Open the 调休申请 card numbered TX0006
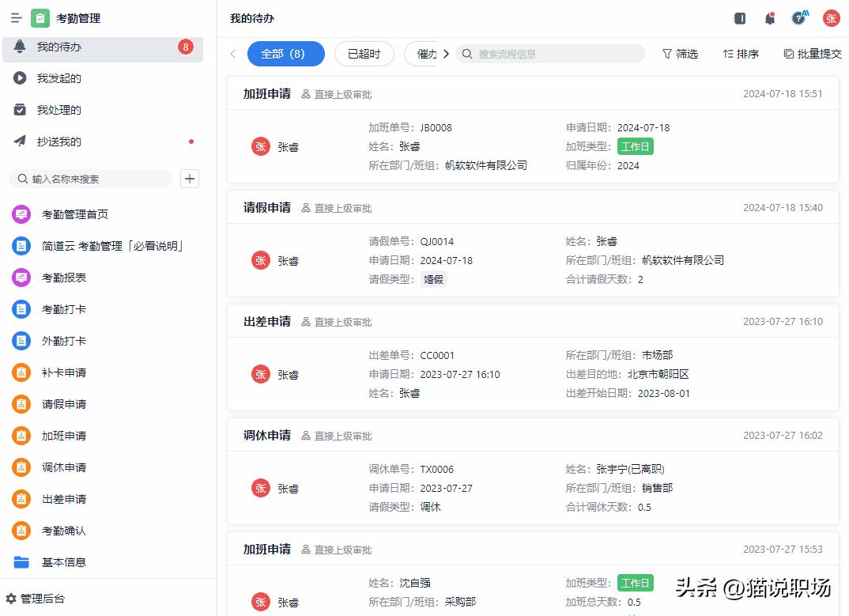This screenshot has width=849, height=616. [x=533, y=471]
